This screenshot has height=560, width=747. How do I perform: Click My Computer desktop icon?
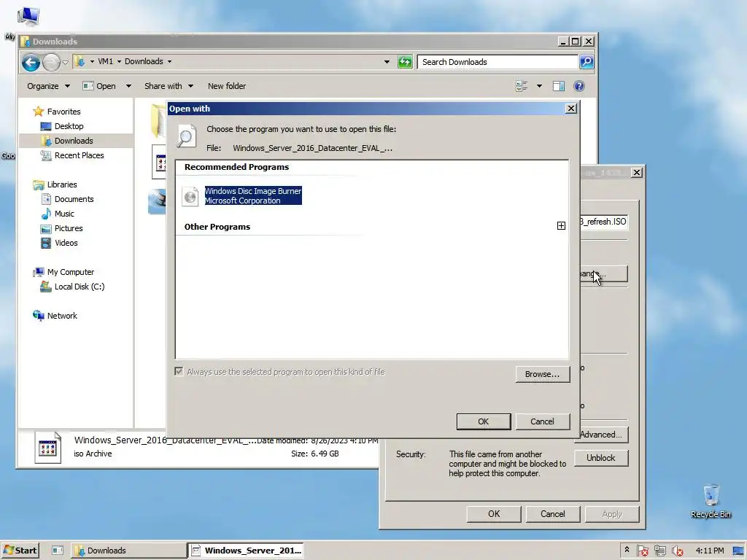point(28,17)
